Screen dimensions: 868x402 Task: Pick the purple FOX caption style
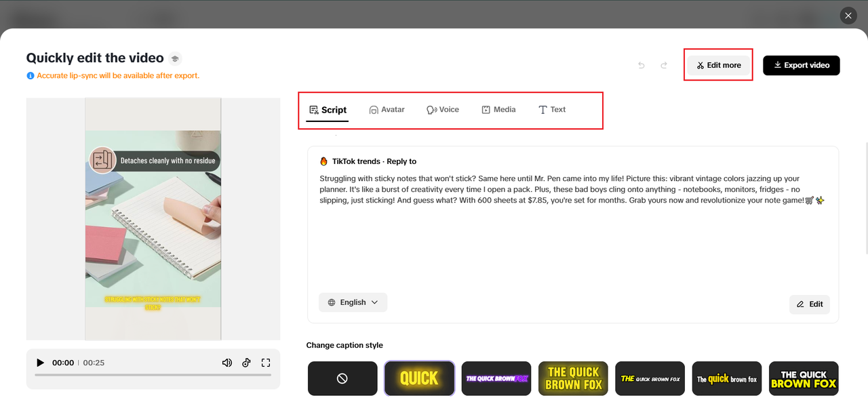496,378
